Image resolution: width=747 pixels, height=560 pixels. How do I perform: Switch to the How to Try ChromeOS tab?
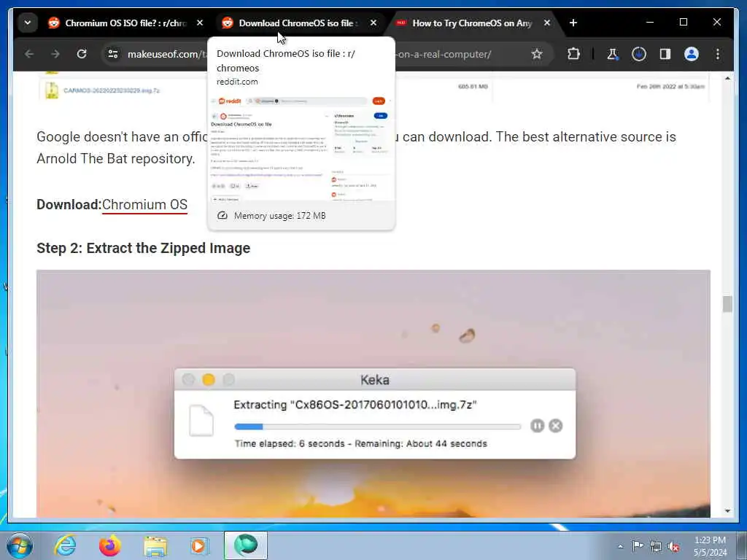point(473,23)
